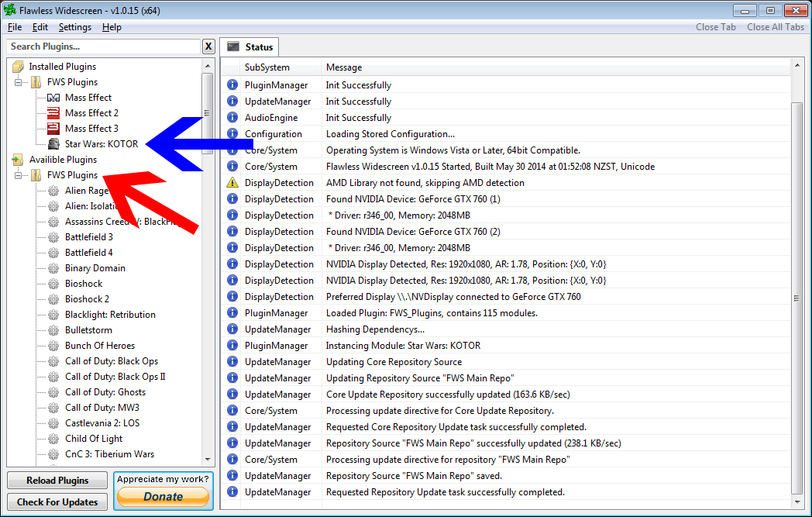Click the Check For Updates button
Screen dimensions: 812x517
(x=57, y=502)
